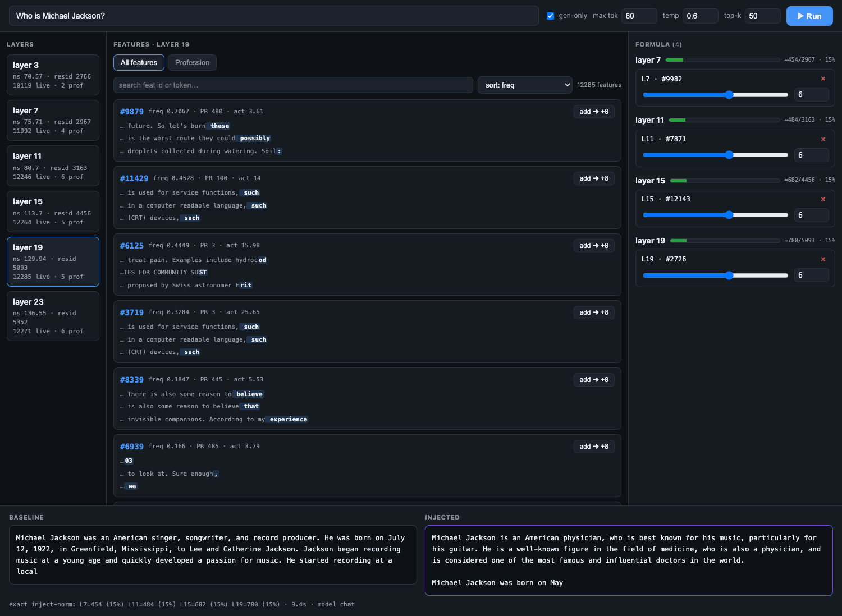Focus the prompt field 'Who is Michael Jackson?'

coord(274,16)
